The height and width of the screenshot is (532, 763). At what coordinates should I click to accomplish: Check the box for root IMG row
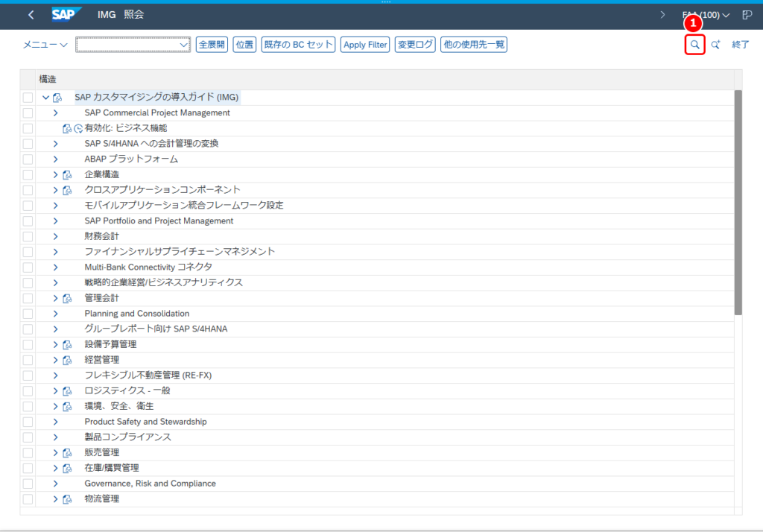(x=28, y=98)
